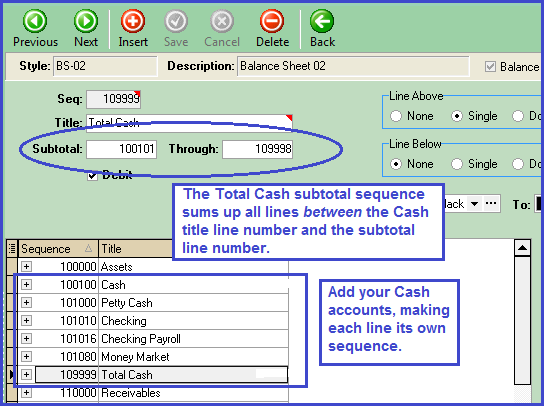Viewport: 544px width, 406px height.
Task: Select sequence cell 100100
Action: 66,285
